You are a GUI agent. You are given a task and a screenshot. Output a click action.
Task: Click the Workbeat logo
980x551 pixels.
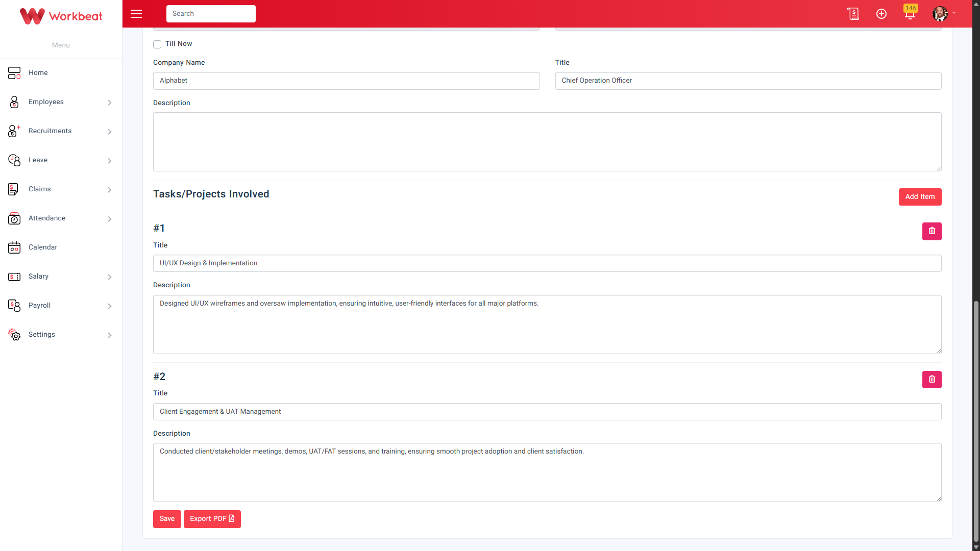click(x=61, y=16)
